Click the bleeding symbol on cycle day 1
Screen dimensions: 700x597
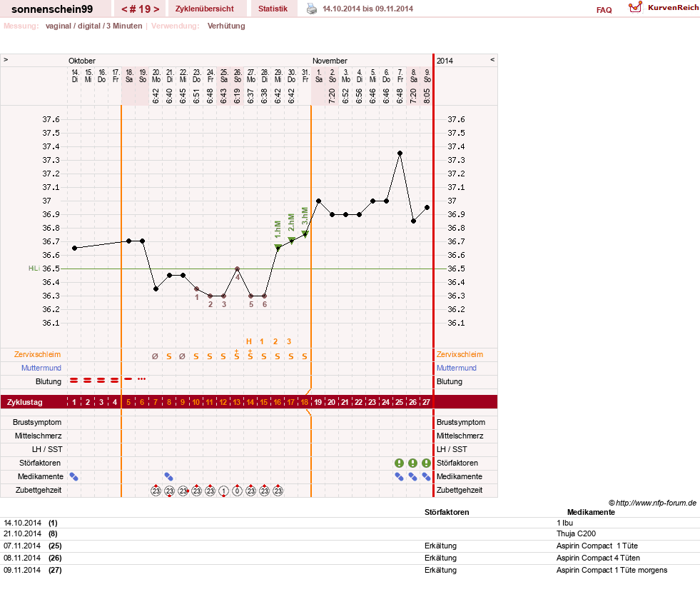(74, 381)
